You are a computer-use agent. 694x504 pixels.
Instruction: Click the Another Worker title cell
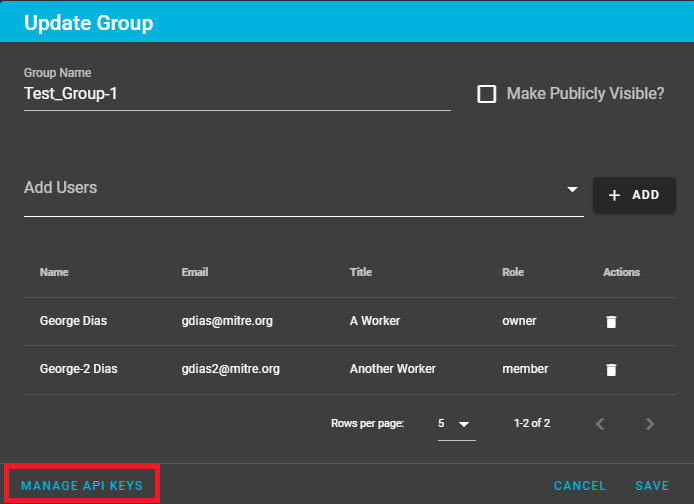pos(393,369)
